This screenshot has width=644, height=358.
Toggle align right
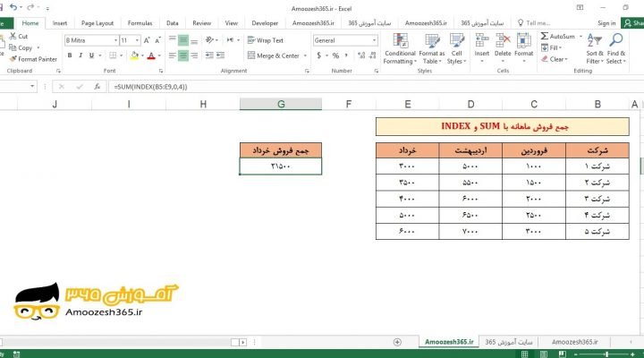(x=194, y=55)
